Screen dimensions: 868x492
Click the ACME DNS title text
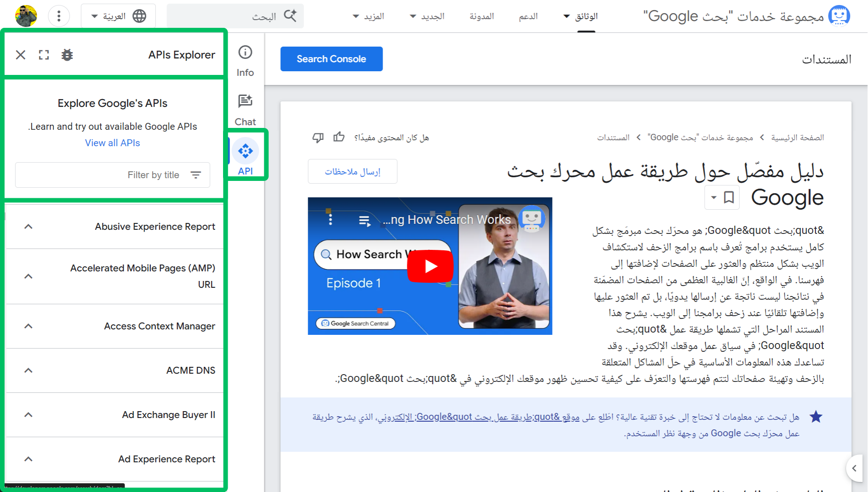191,370
